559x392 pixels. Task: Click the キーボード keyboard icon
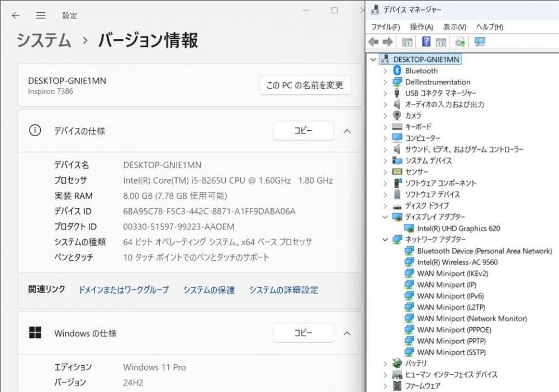click(397, 126)
